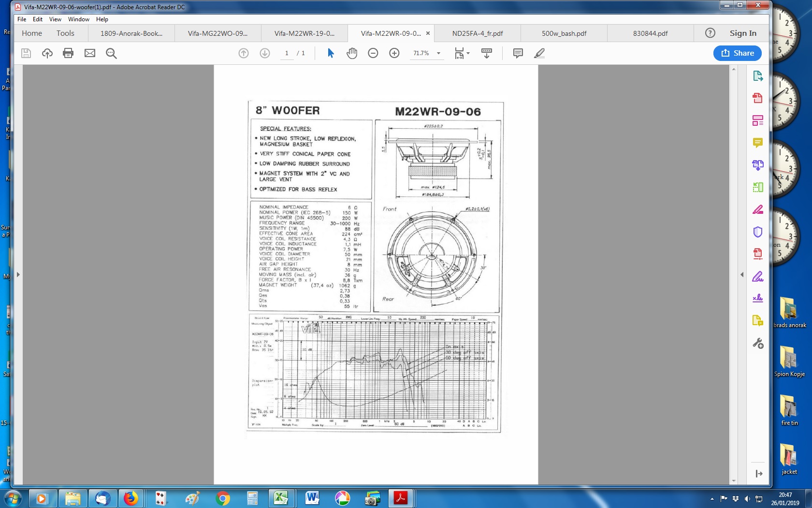This screenshot has width=812, height=508.
Task: Open the fit page options icon
Action: [x=462, y=53]
